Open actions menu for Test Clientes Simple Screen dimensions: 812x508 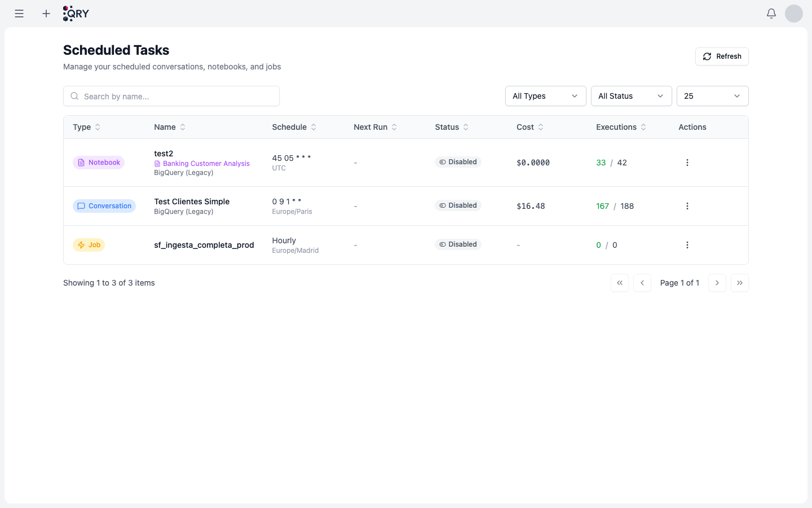(x=687, y=206)
